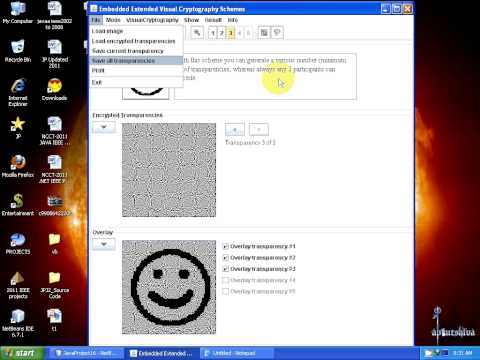Open the vb folder on desktop

(54, 243)
